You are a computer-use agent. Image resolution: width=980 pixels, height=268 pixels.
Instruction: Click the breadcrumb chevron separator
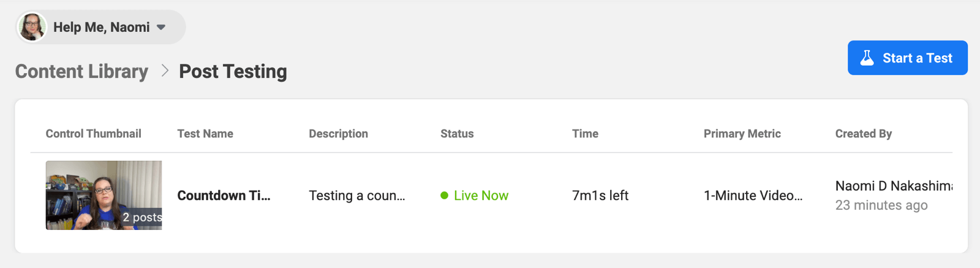pos(164,71)
